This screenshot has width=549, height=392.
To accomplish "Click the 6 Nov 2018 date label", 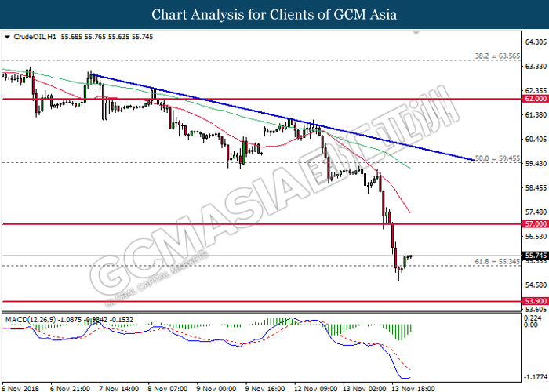I will point(20,388).
